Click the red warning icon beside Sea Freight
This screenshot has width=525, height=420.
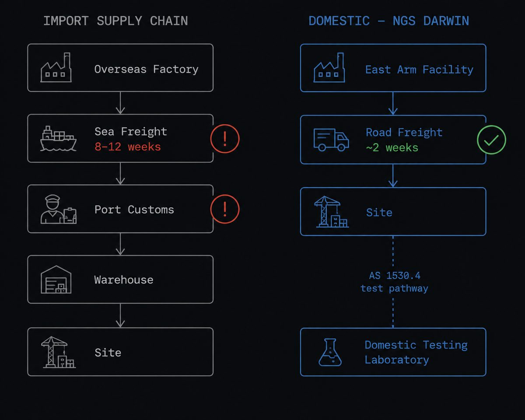(225, 139)
